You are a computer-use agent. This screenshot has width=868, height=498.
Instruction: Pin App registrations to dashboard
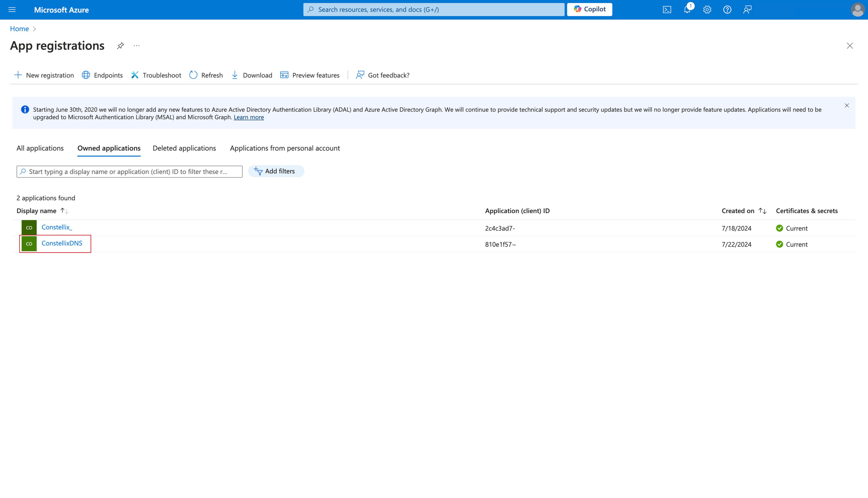point(120,46)
